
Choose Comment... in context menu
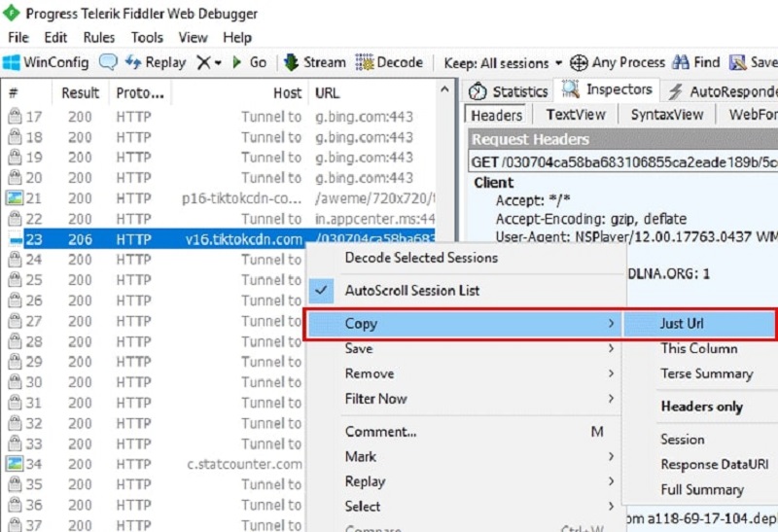(464, 432)
